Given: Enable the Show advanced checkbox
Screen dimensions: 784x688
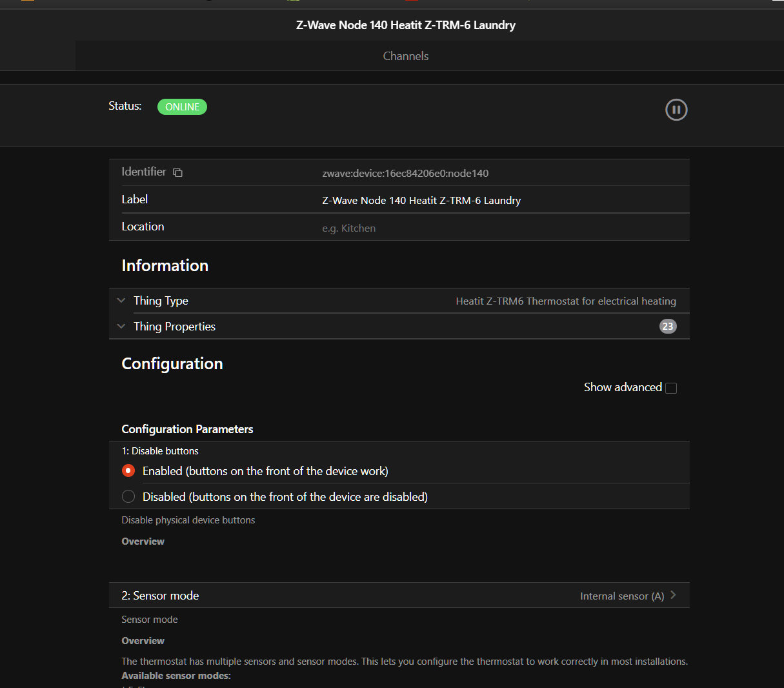Looking at the screenshot, I should click(x=671, y=388).
